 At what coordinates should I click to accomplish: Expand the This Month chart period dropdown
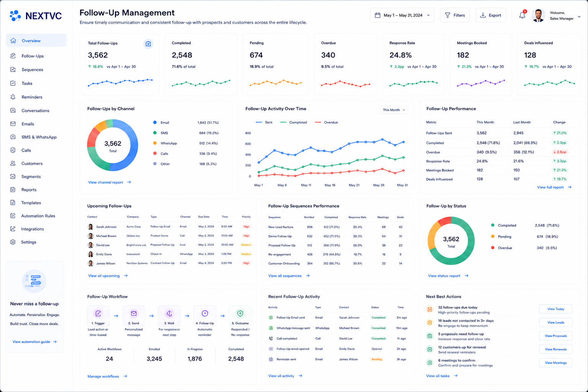point(394,110)
